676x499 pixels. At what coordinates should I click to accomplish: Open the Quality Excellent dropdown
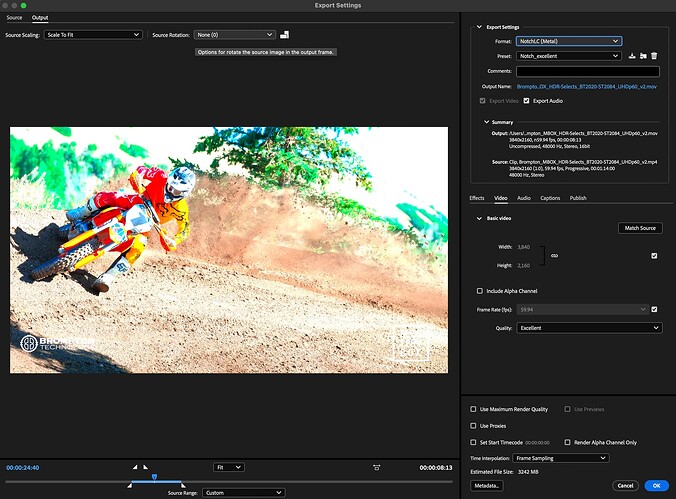(x=589, y=328)
